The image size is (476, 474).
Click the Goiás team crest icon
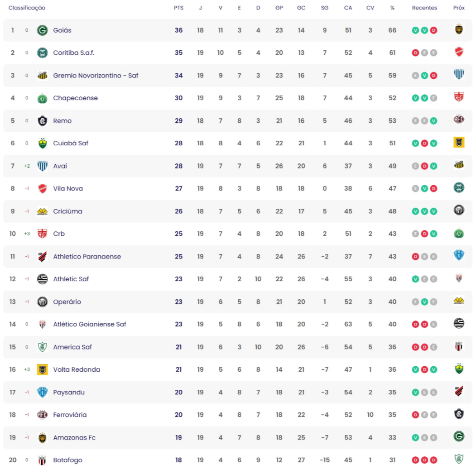pos(42,30)
